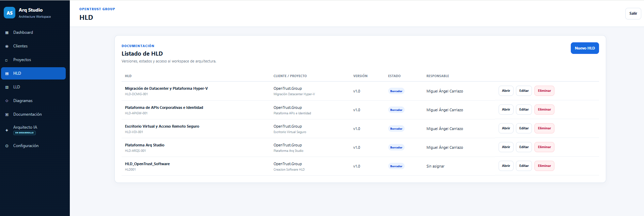Open Configuración settings

coord(33,146)
